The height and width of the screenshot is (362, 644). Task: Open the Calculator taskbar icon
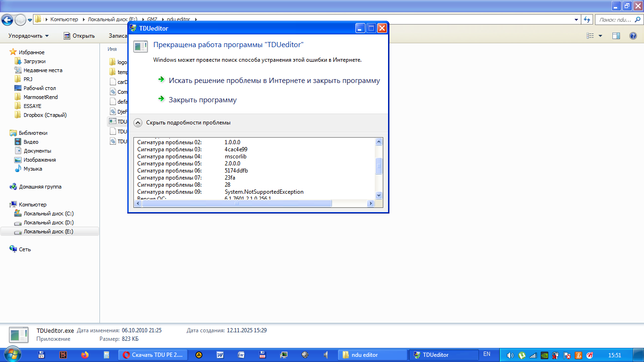[107, 355]
